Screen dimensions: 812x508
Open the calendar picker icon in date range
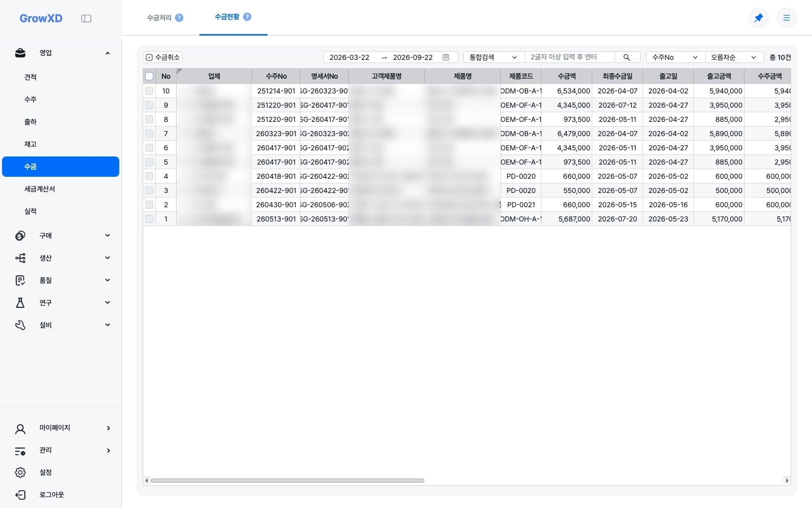point(446,57)
